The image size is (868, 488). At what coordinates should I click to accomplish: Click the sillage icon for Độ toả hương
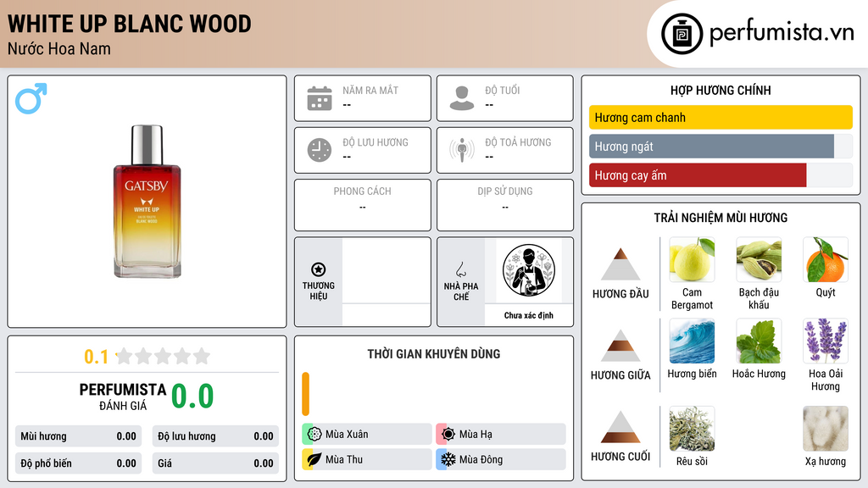(462, 150)
